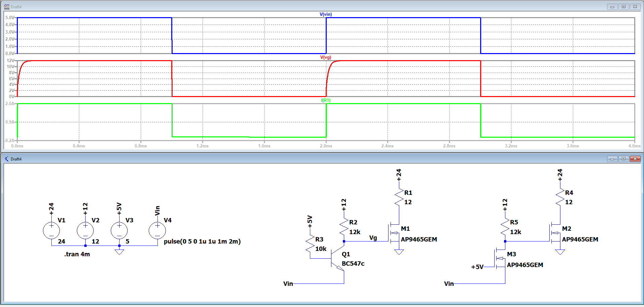Click the pulse(0 5 0 1u 1u 1m 2m) value

click(x=202, y=242)
